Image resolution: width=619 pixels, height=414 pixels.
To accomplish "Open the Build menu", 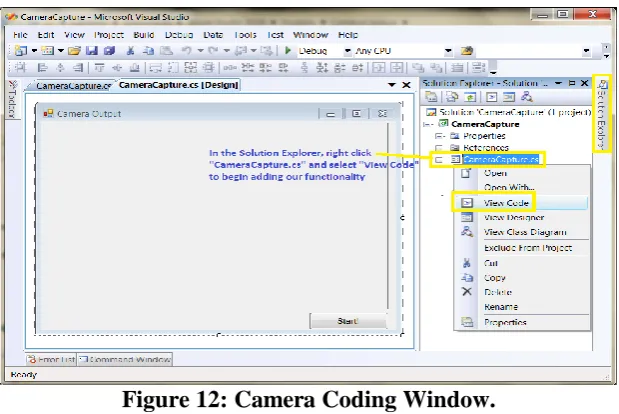I will (144, 35).
